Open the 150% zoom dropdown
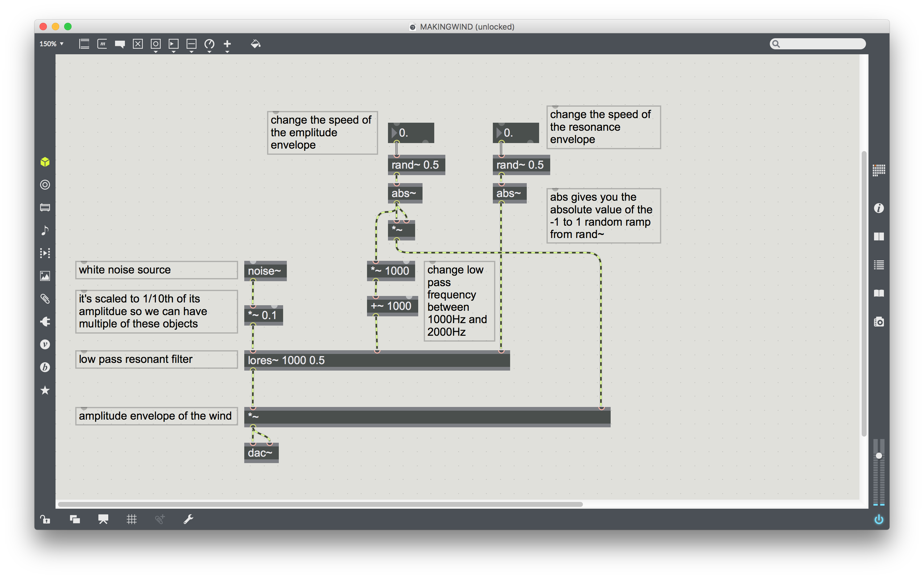 (x=51, y=44)
